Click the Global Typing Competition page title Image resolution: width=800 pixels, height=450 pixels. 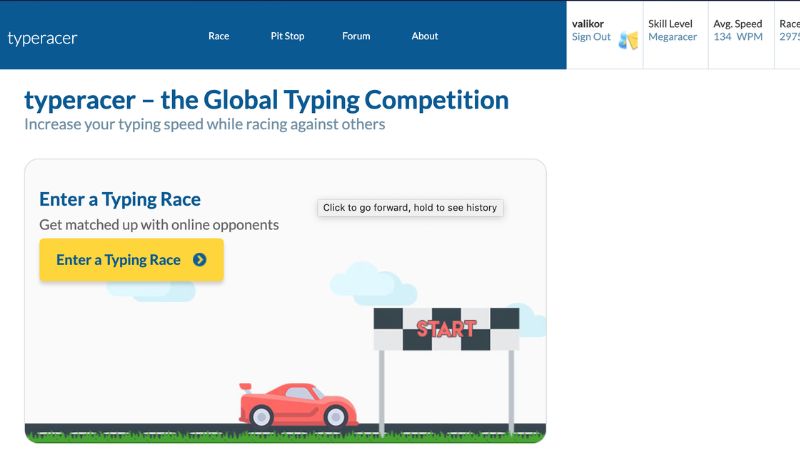click(x=266, y=100)
